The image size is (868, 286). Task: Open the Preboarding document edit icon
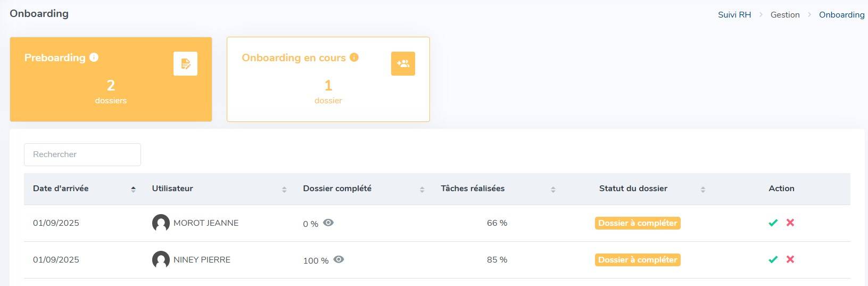pyautogui.click(x=185, y=64)
